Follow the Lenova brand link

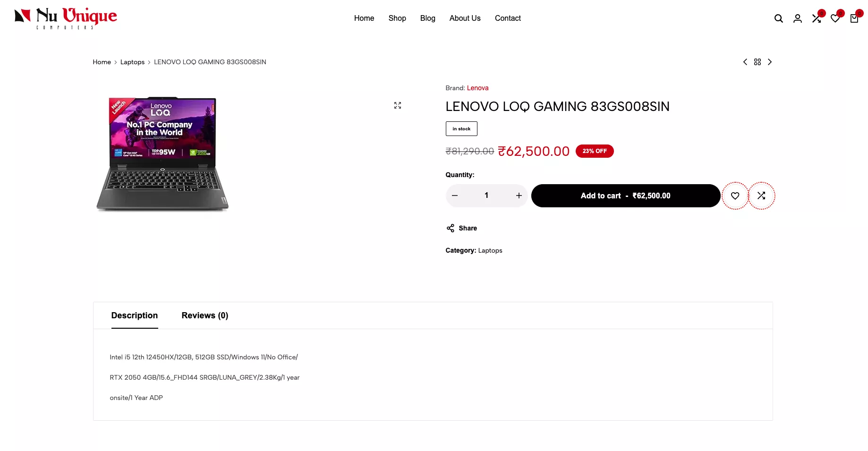(477, 88)
